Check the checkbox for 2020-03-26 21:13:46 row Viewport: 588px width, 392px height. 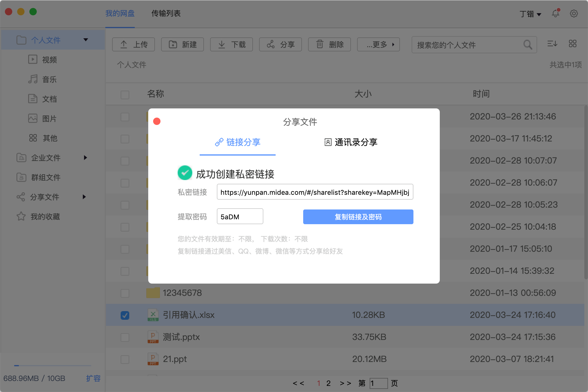pyautogui.click(x=125, y=117)
